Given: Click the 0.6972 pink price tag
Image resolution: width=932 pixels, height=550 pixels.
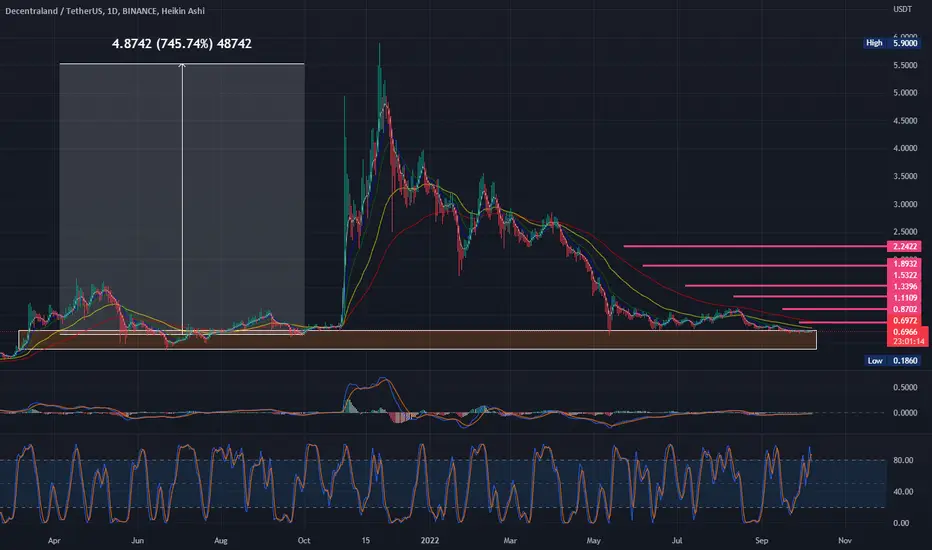Looking at the screenshot, I should pos(905,320).
